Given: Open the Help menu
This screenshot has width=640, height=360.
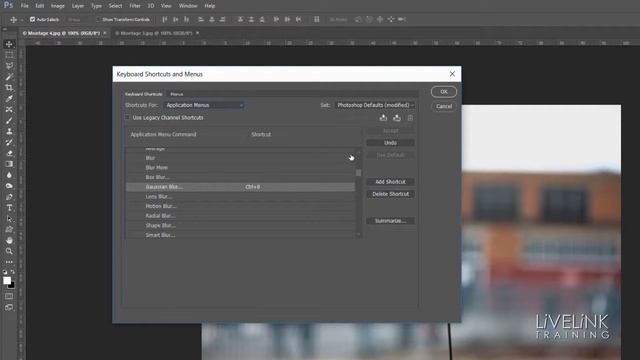Looking at the screenshot, I should tap(209, 6).
